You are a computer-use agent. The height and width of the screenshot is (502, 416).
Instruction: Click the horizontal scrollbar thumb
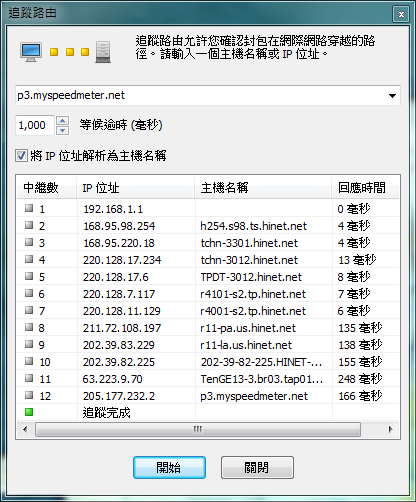click(x=198, y=429)
